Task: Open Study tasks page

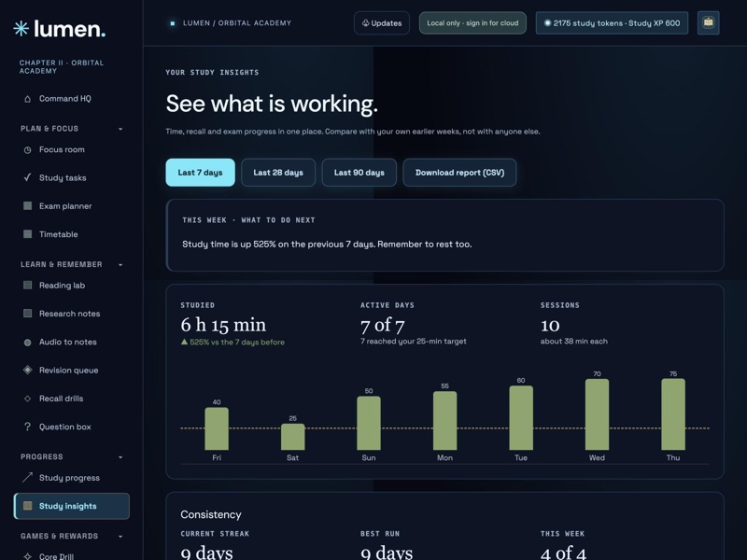Action: [72, 177]
